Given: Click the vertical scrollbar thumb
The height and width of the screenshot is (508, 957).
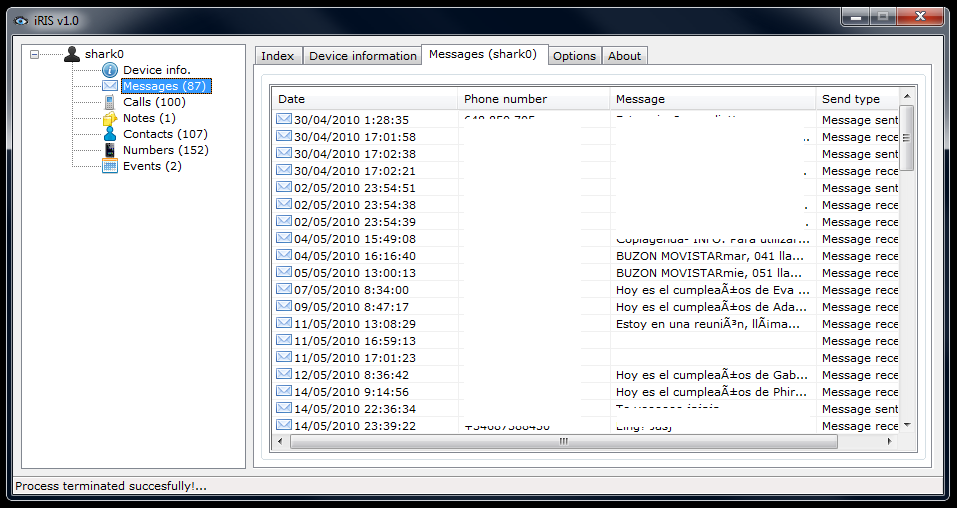Looking at the screenshot, I should 907,138.
